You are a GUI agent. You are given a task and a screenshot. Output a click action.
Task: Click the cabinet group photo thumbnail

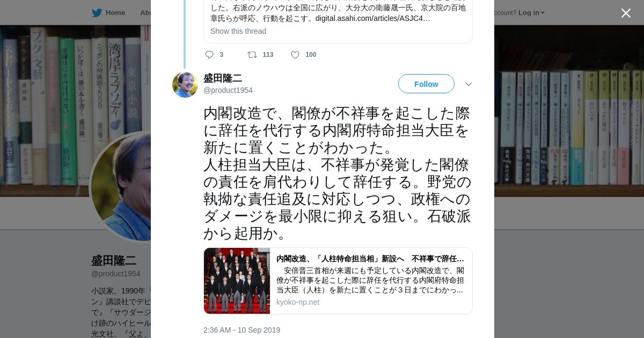tap(237, 281)
